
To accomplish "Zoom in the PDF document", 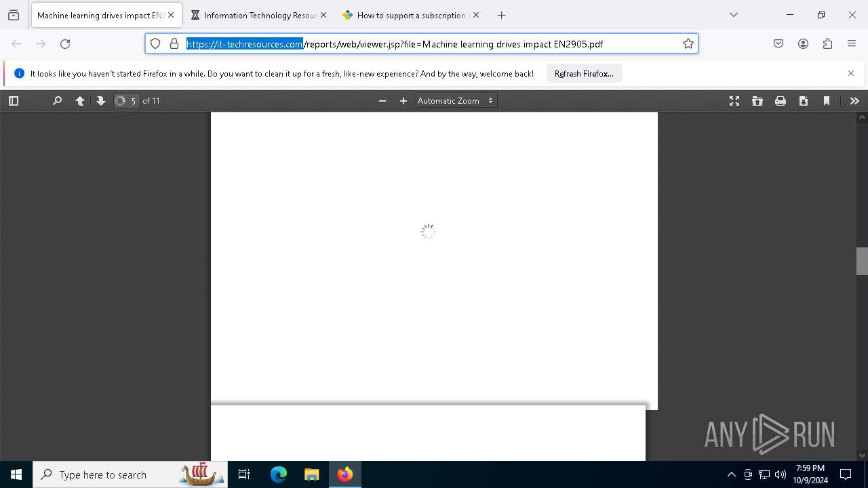I will [403, 101].
